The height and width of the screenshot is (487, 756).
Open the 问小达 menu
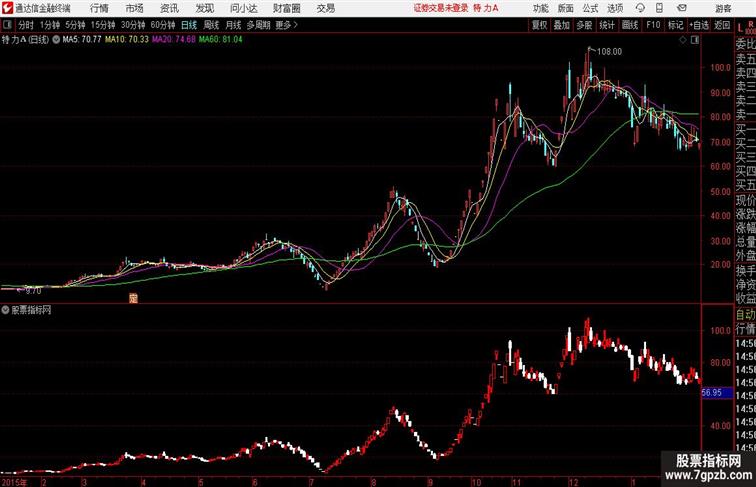pos(243,8)
